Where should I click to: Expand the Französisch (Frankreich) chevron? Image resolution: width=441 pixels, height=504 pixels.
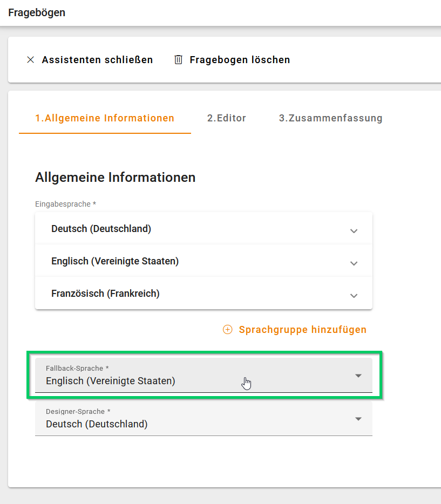354,295
